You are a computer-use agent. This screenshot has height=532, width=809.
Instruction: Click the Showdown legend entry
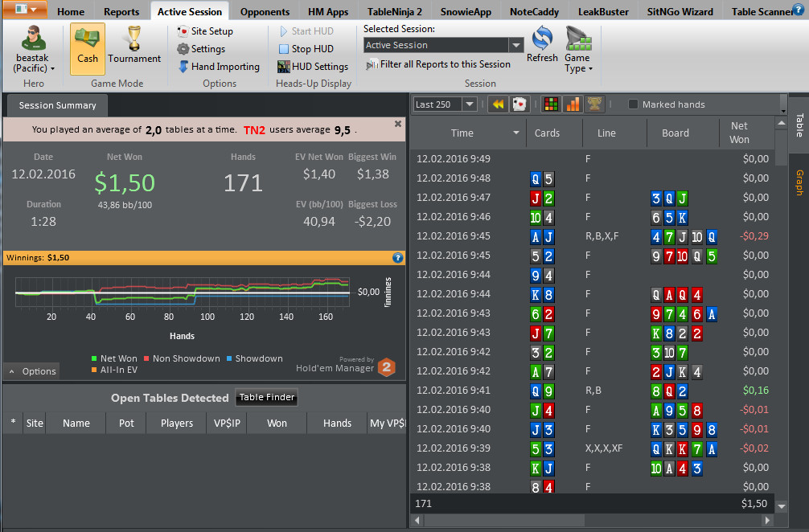pos(254,358)
